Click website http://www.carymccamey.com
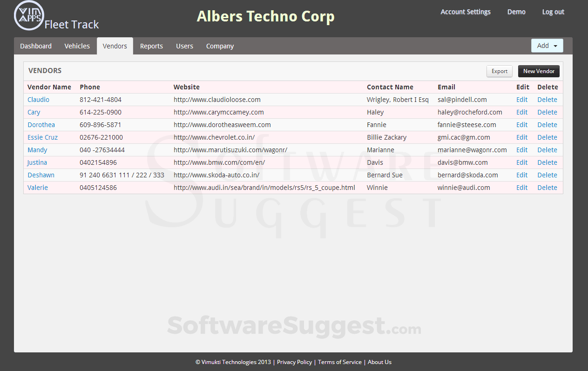The width and height of the screenshot is (588, 371). (219, 112)
